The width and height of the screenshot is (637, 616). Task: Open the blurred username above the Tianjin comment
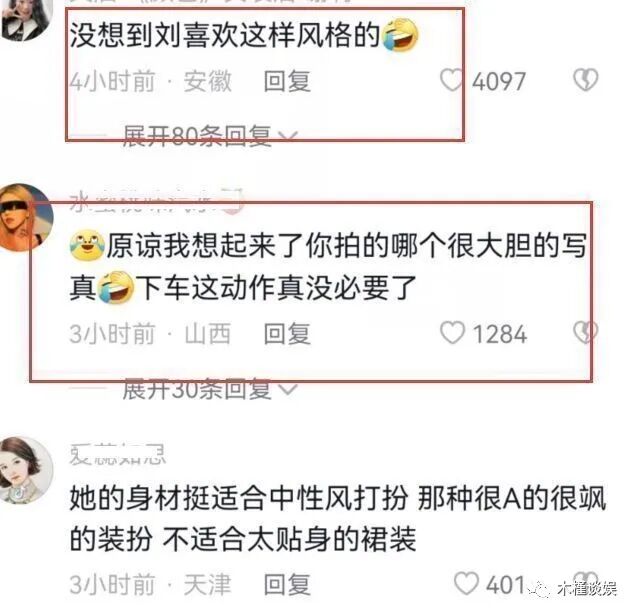pyautogui.click(x=118, y=454)
